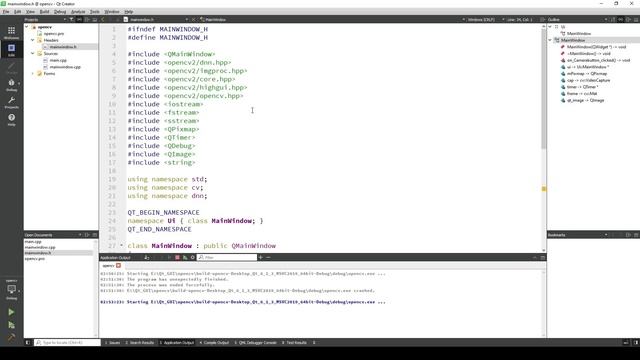The height and width of the screenshot is (360, 640).
Task: Show the Search Results pane
Action: click(x=140, y=342)
